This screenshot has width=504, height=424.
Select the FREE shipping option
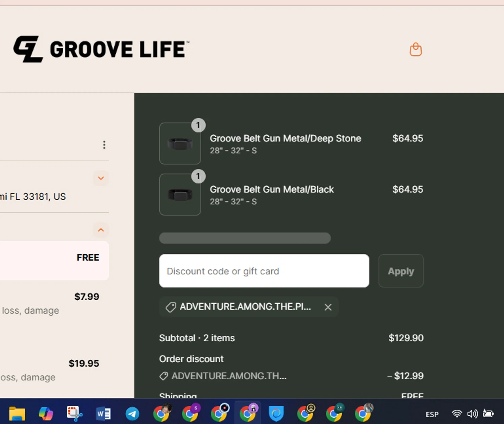54,261
